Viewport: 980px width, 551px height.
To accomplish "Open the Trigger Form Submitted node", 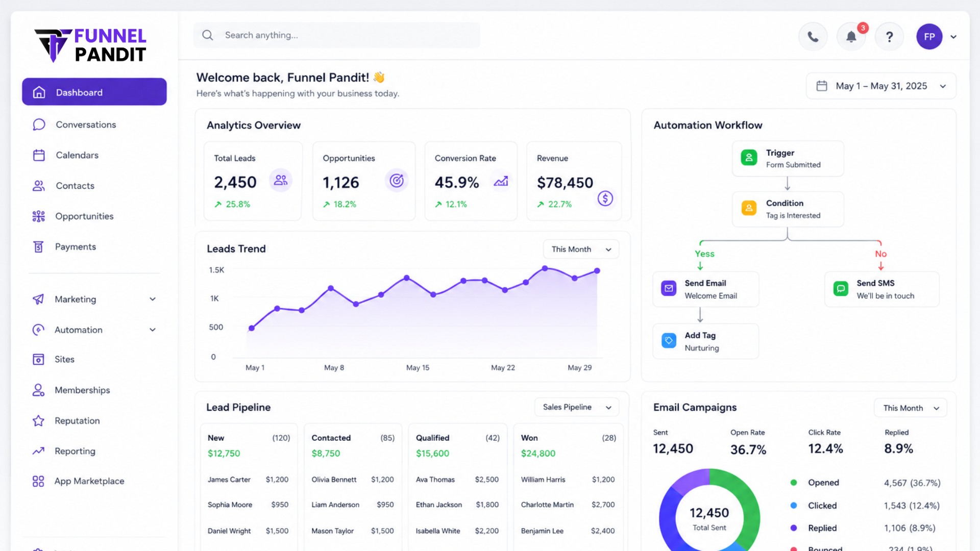I will [788, 159].
